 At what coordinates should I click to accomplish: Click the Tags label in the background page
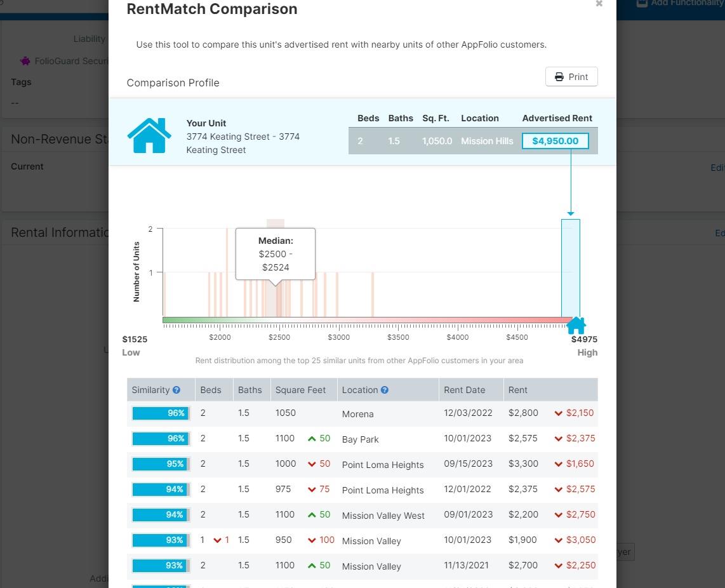point(22,82)
